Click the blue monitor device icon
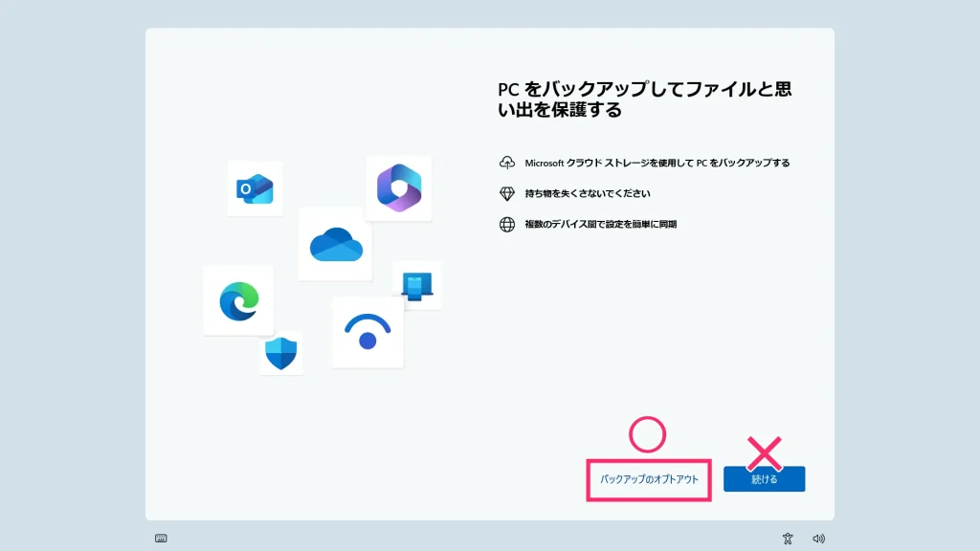This screenshot has width=980, height=551. pyautogui.click(x=417, y=286)
